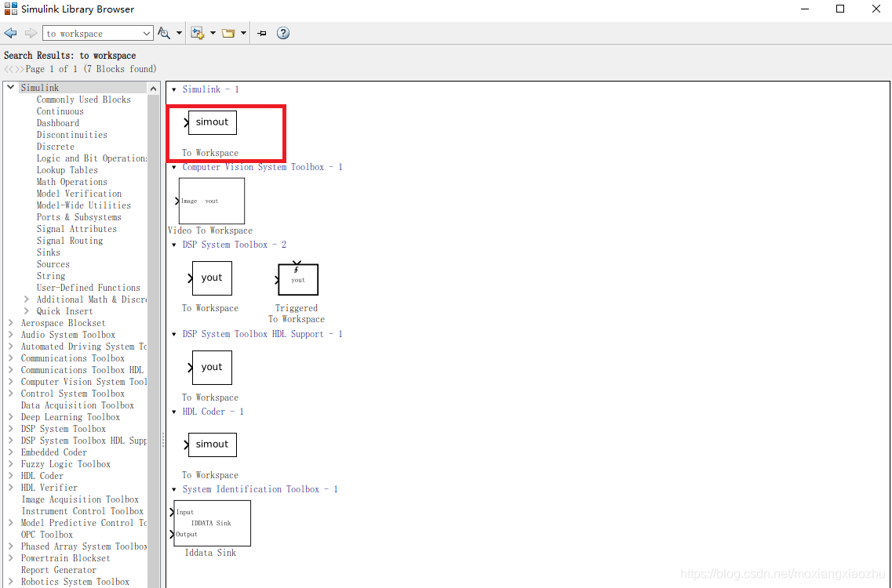Go to previous results page arrow

coord(7,69)
